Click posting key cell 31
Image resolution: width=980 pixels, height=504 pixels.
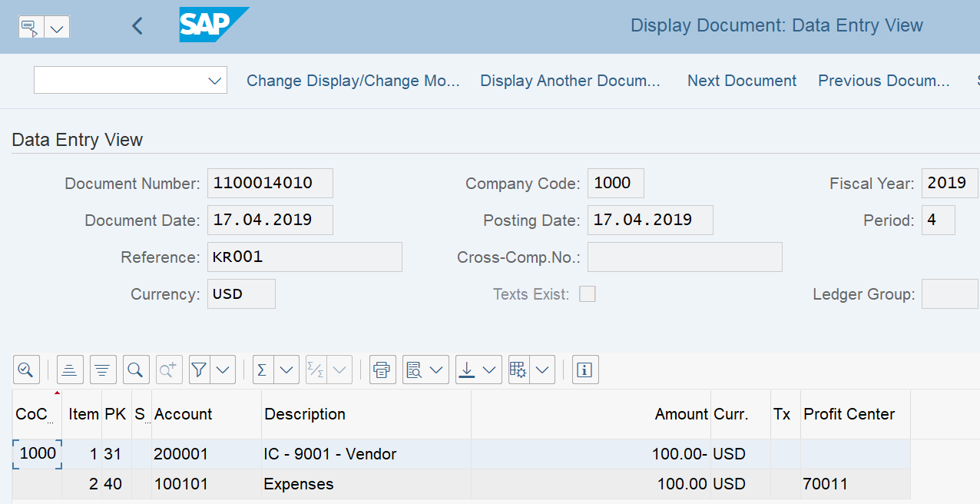(116, 454)
